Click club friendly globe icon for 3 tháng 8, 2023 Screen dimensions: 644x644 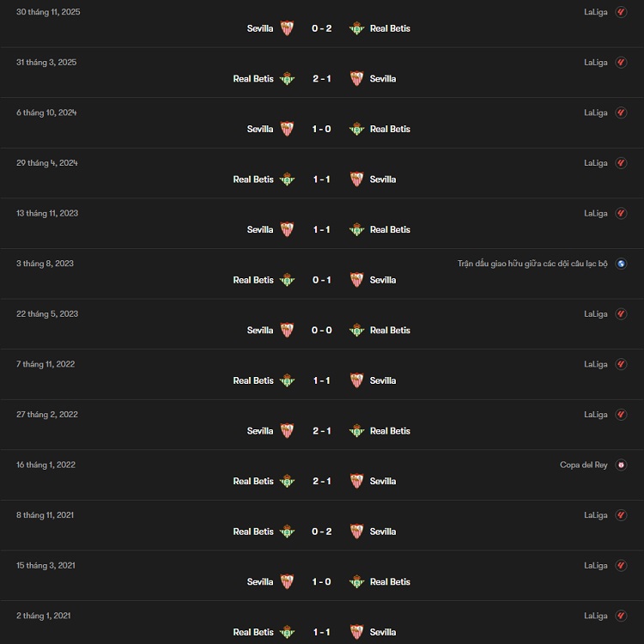point(622,264)
